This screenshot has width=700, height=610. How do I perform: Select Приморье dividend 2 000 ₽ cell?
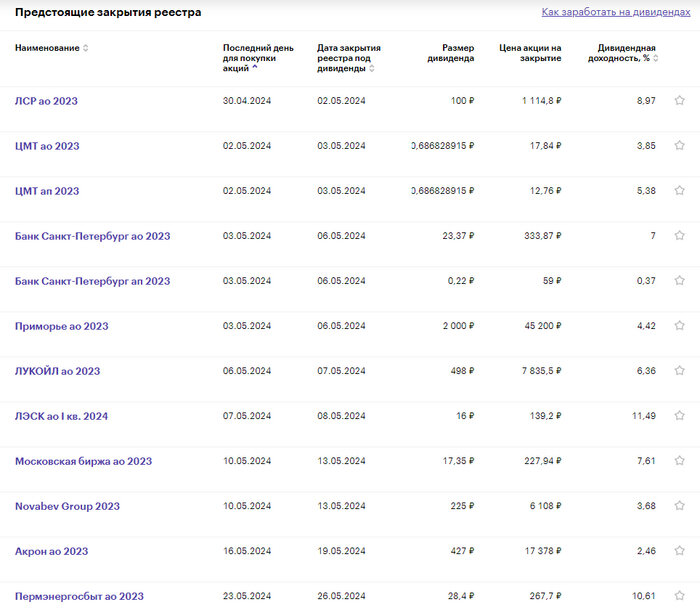[458, 326]
